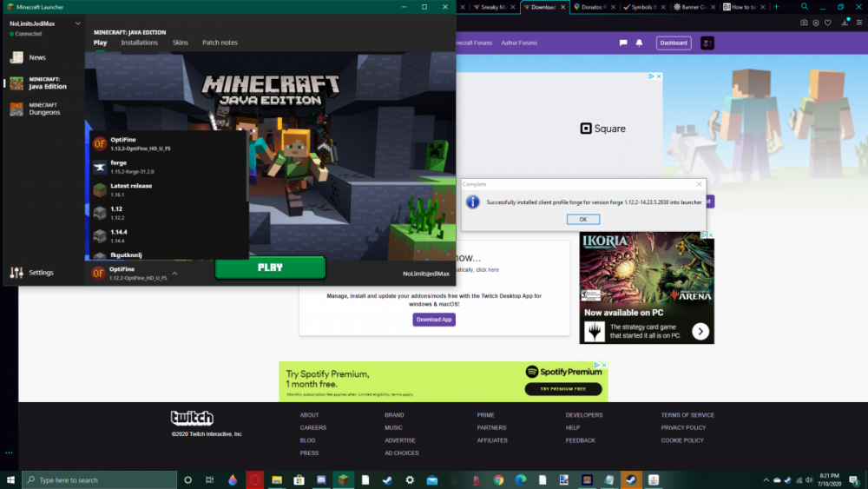Click the browser snapshot camera icon
This screenshot has width=868, height=489.
[x=804, y=23]
